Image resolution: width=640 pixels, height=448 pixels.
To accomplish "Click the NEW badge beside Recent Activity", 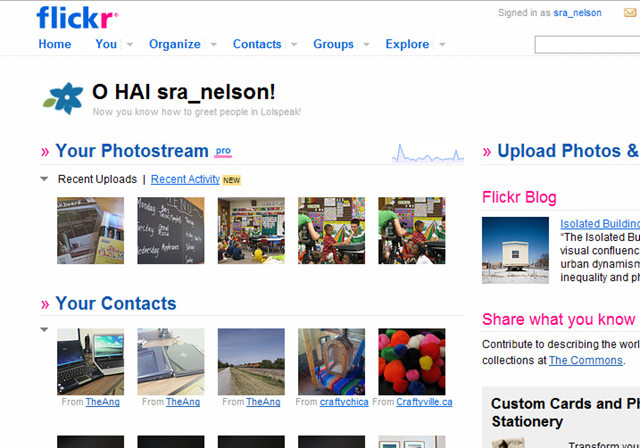I will pyautogui.click(x=231, y=180).
